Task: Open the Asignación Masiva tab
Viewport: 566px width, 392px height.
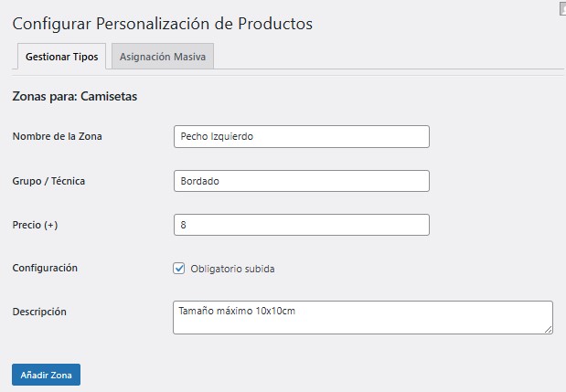Action: click(x=163, y=57)
